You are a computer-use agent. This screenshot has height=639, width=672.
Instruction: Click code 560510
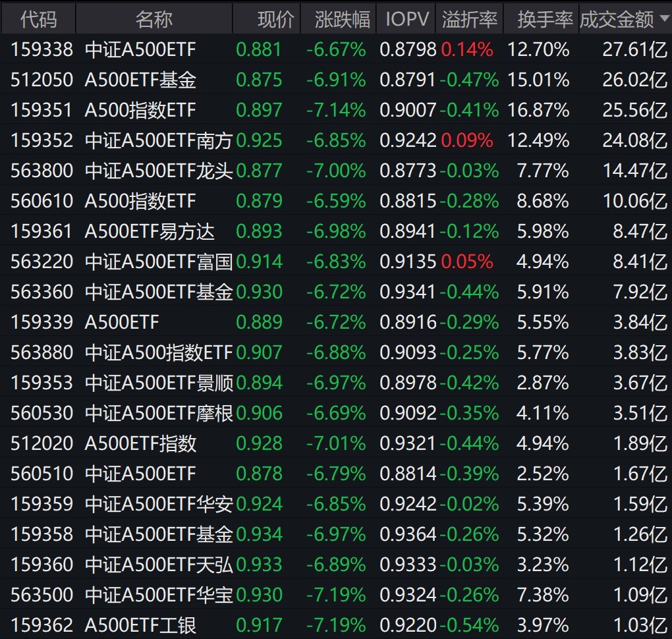click(x=42, y=474)
